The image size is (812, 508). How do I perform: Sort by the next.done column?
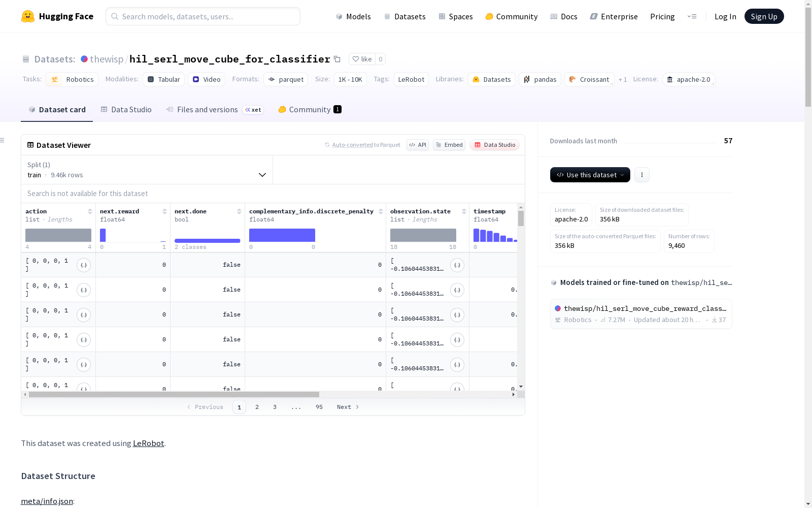point(239,211)
